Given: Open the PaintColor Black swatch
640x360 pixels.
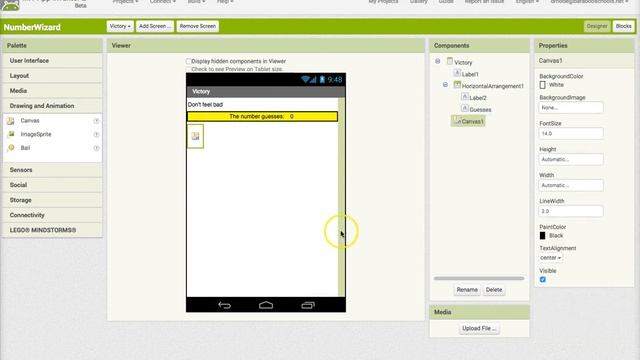Looking at the screenshot, I should tap(542, 236).
